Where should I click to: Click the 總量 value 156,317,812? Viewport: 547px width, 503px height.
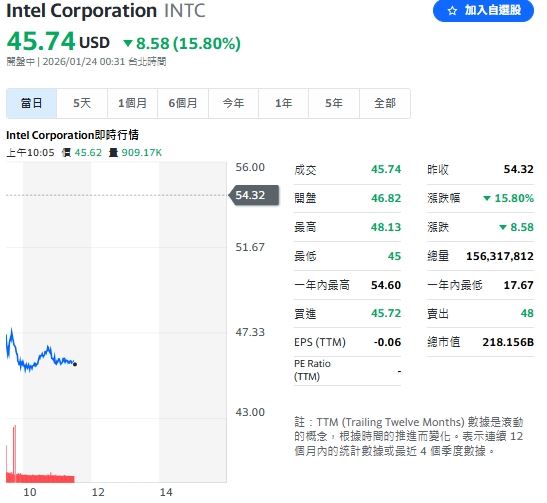coord(500,256)
